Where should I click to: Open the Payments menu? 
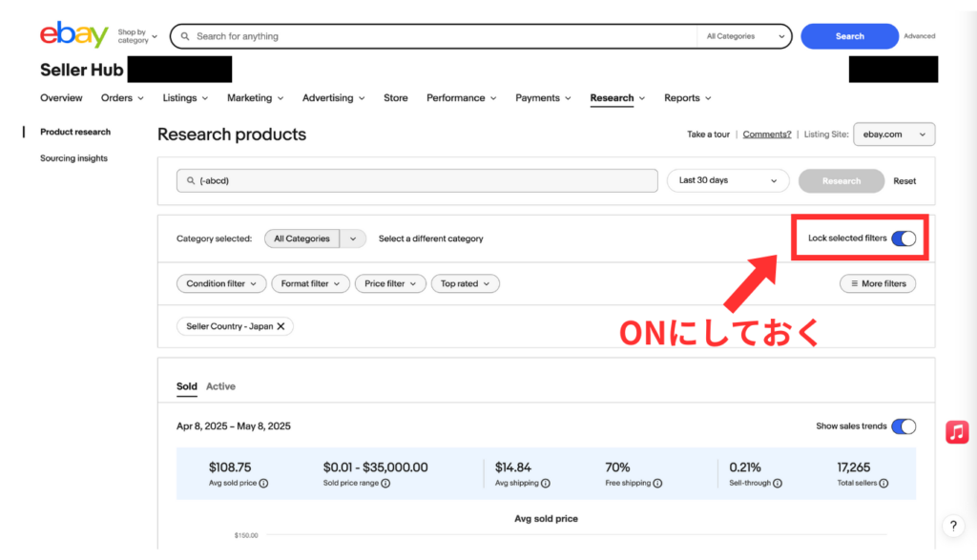coord(543,98)
